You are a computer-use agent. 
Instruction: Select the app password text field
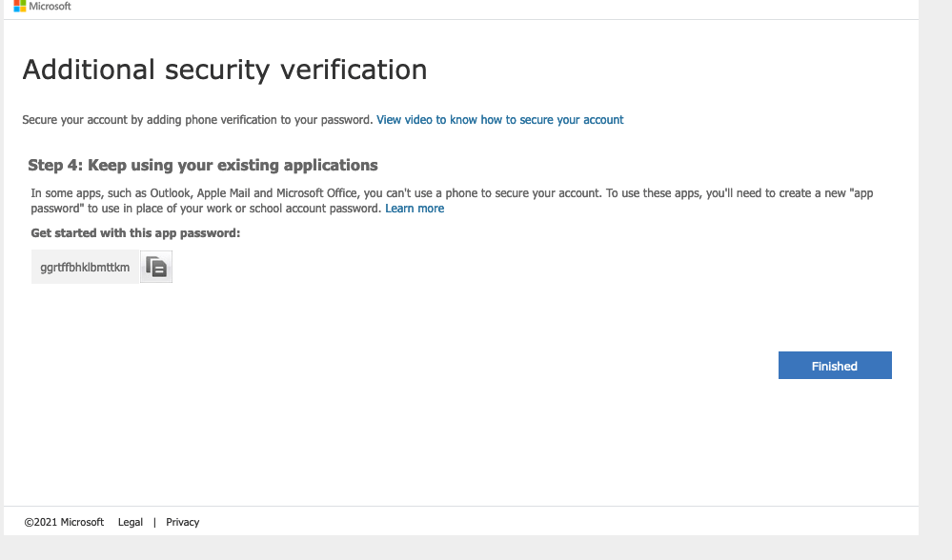click(x=85, y=267)
